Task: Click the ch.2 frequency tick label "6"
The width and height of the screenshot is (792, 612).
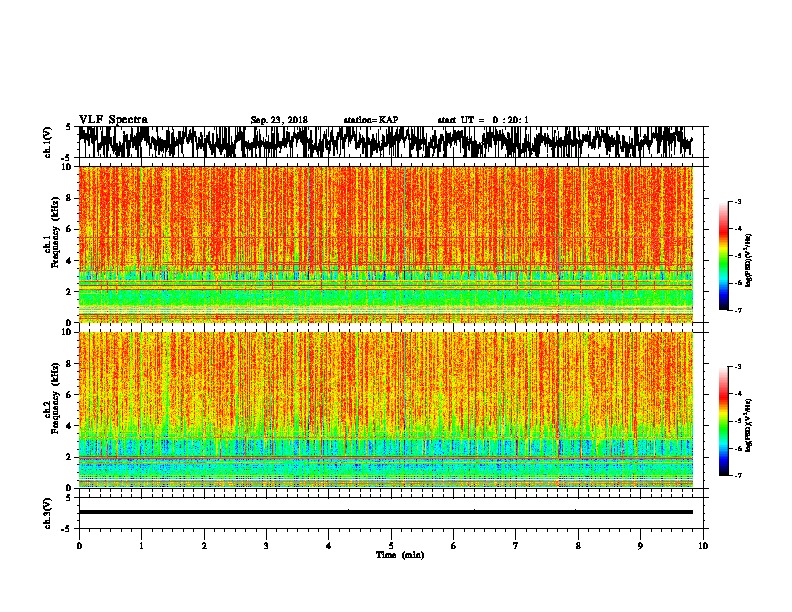Action: tap(69, 395)
